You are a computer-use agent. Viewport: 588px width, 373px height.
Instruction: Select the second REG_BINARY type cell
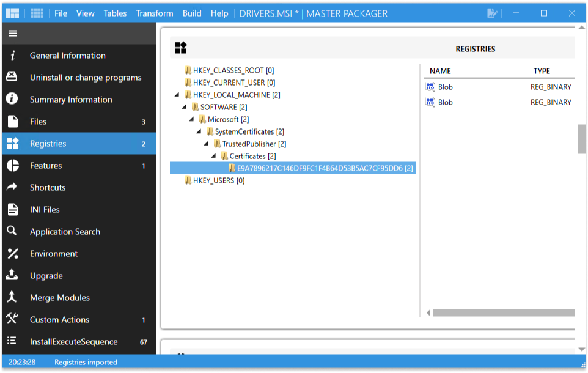point(551,102)
